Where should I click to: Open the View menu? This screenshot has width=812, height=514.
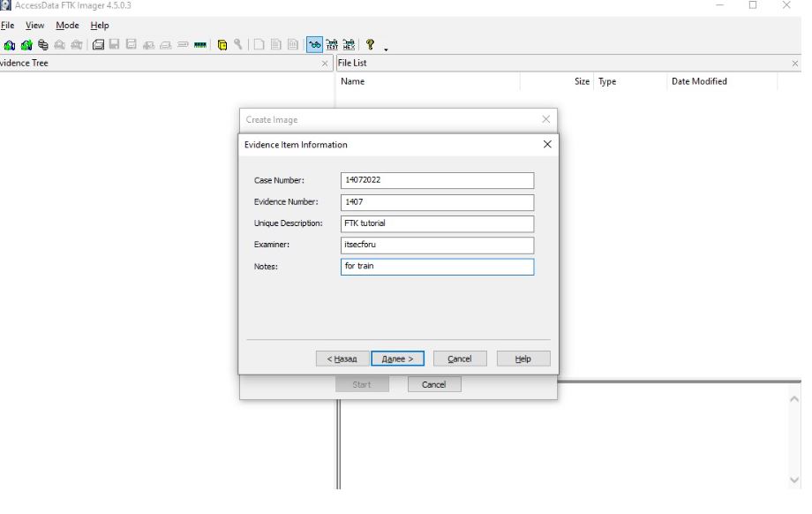coord(34,26)
